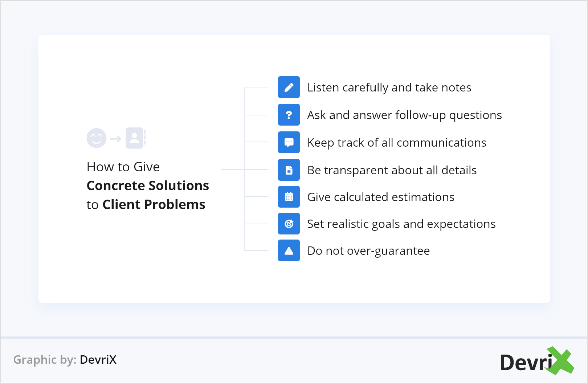Click "Keep track of all communications"

[x=397, y=143]
